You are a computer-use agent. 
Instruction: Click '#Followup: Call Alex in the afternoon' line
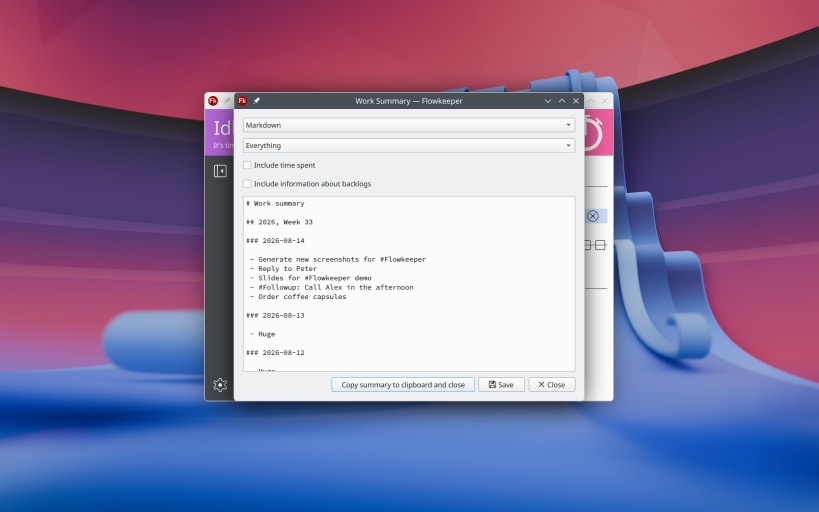click(335, 287)
